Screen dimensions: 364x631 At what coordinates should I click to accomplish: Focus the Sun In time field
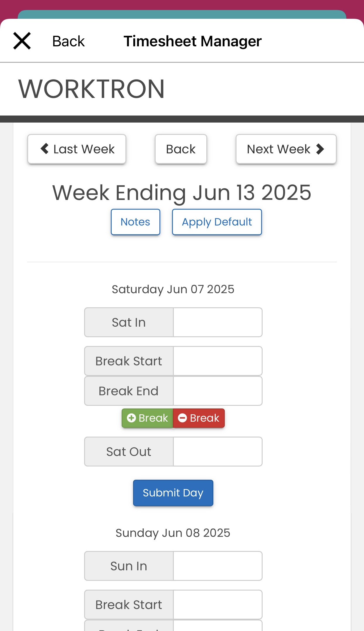(218, 566)
